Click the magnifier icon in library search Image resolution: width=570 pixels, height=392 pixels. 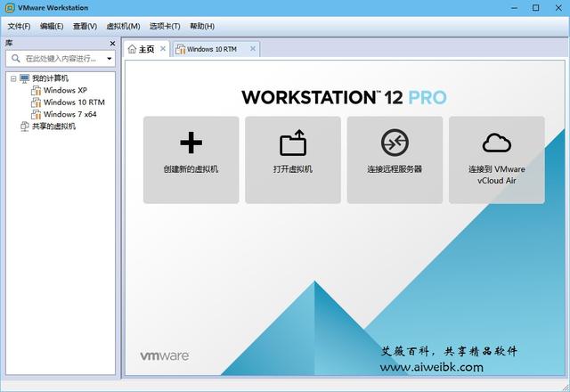[16, 59]
